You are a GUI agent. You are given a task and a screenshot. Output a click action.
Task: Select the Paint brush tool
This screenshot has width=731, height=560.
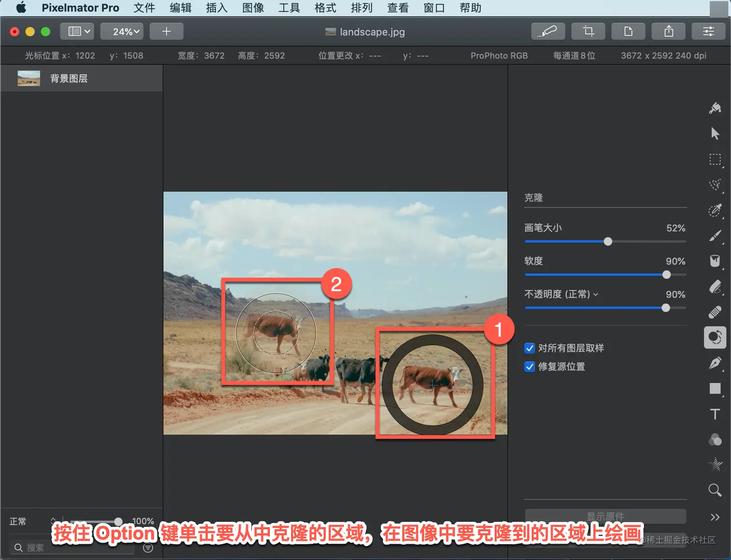[x=715, y=236]
